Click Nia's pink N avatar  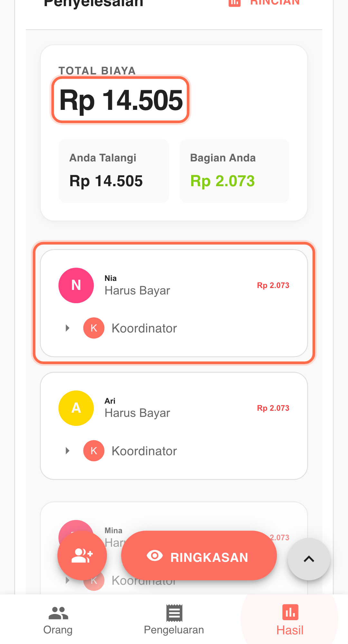pos(76,285)
